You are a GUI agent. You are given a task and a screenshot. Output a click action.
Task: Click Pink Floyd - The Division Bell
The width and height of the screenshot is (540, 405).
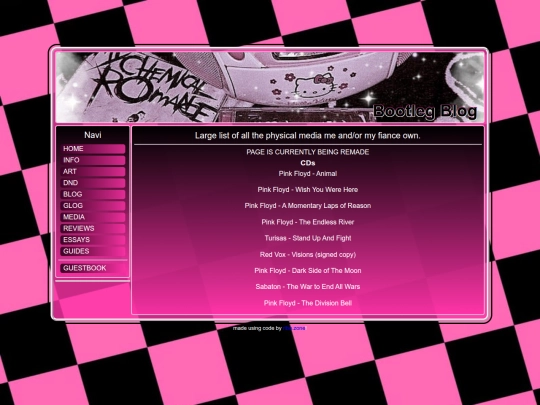308,303
